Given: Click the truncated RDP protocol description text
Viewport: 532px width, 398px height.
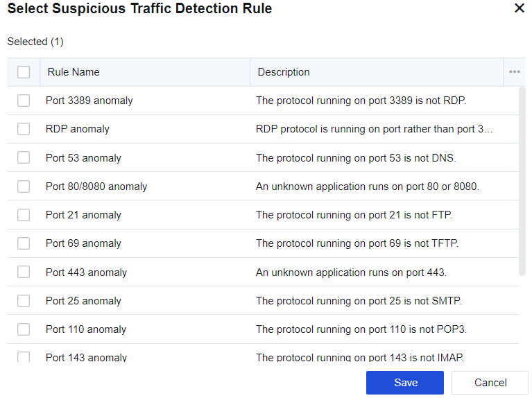Looking at the screenshot, I should tap(375, 129).
